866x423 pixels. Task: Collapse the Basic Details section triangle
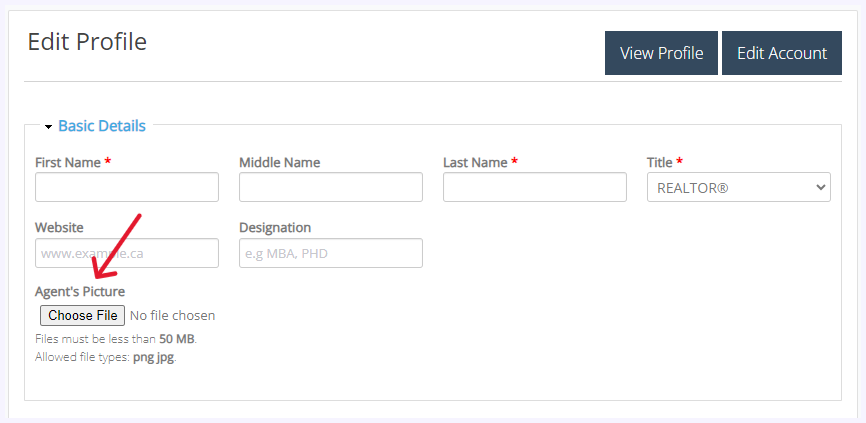click(x=49, y=127)
